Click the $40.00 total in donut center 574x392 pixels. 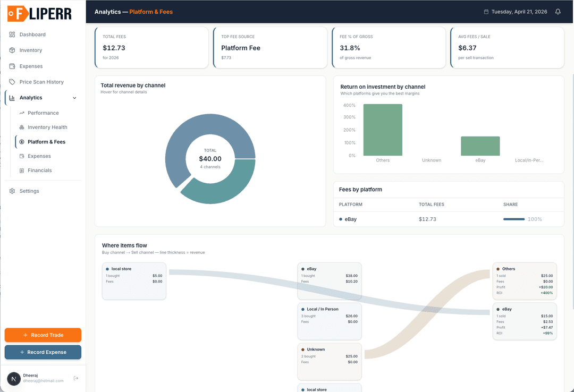210,159
